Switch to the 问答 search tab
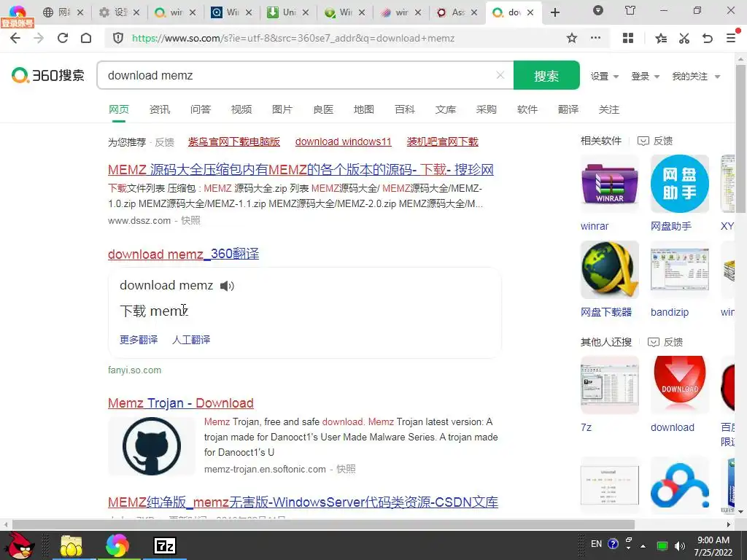 click(201, 109)
